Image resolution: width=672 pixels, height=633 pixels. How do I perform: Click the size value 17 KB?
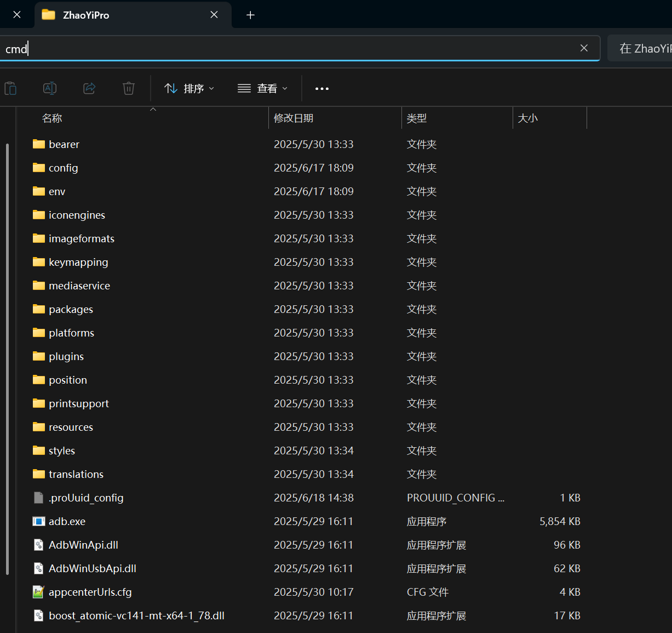tap(567, 615)
